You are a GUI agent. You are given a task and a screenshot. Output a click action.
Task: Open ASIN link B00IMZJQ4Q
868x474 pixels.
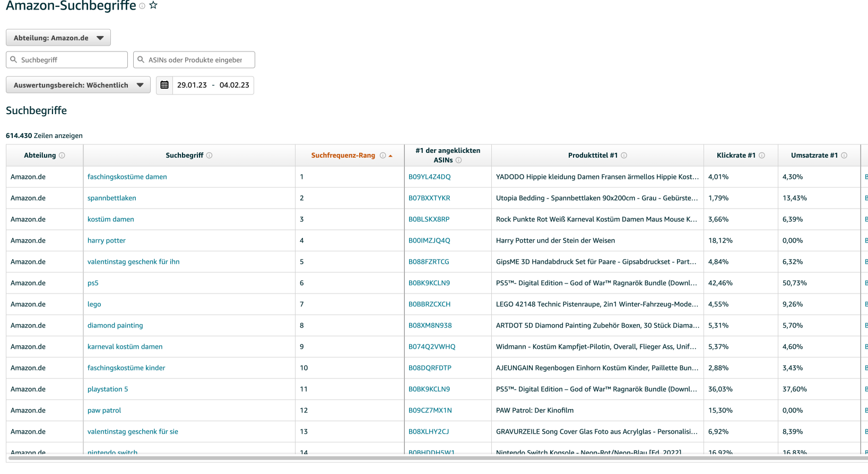coord(429,240)
